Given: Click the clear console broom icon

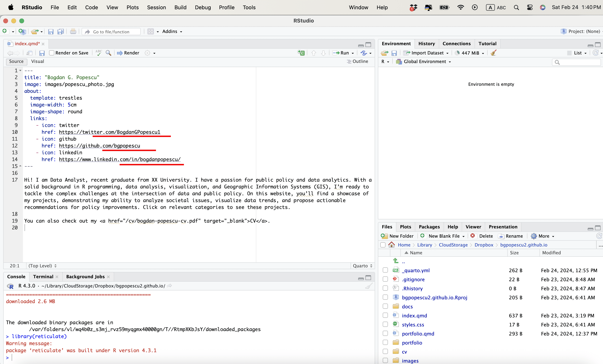Looking at the screenshot, I should [369, 286].
